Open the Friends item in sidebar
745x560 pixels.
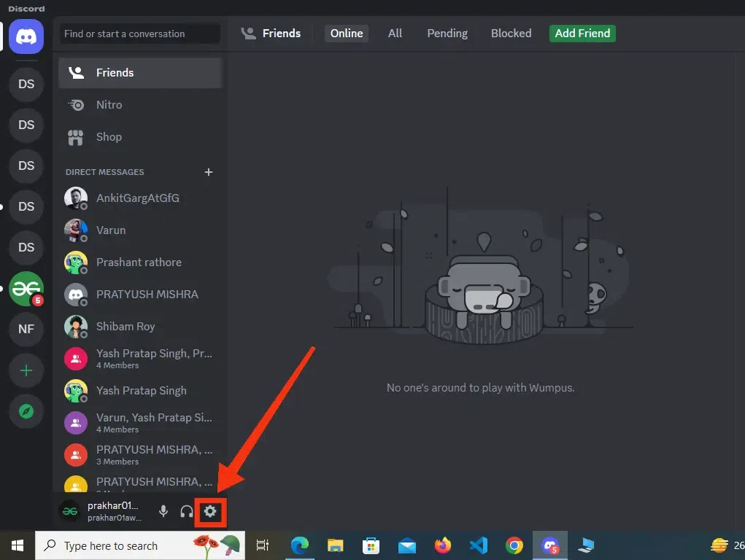pos(140,73)
